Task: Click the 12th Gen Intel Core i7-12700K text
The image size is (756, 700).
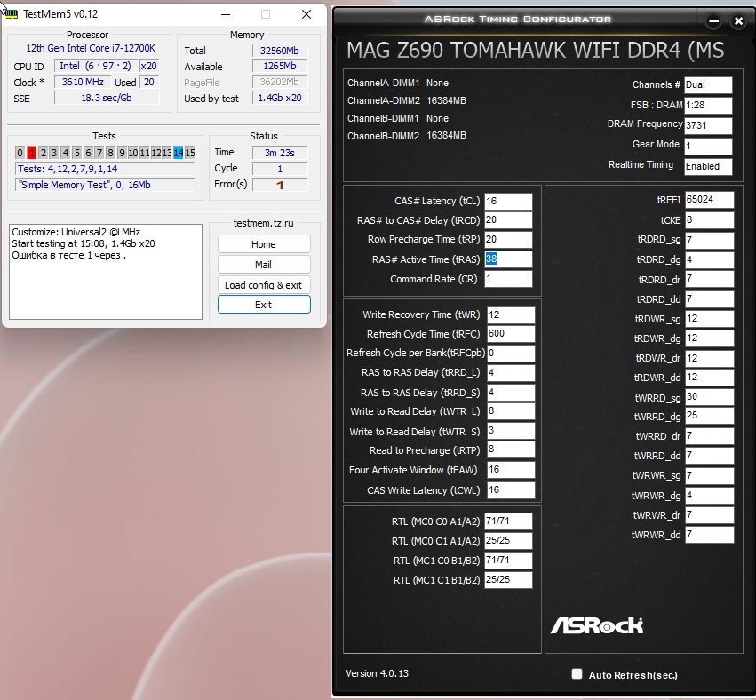Action: [x=91, y=48]
